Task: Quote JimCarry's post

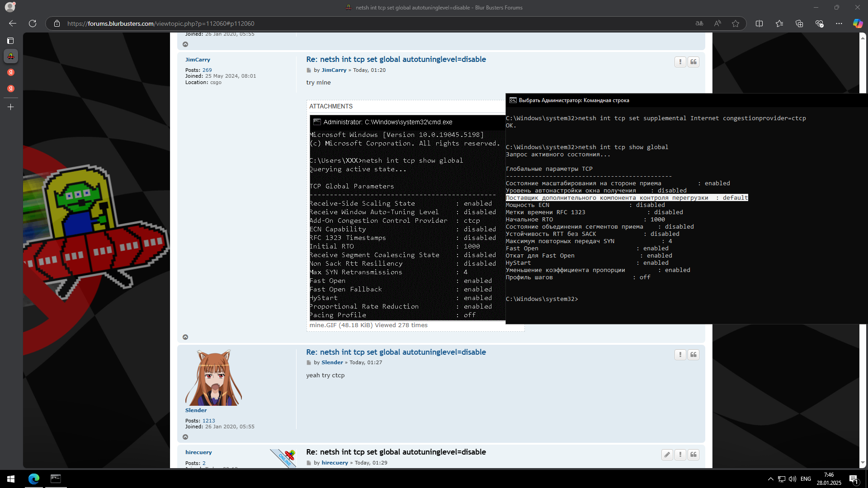Action: (693, 62)
